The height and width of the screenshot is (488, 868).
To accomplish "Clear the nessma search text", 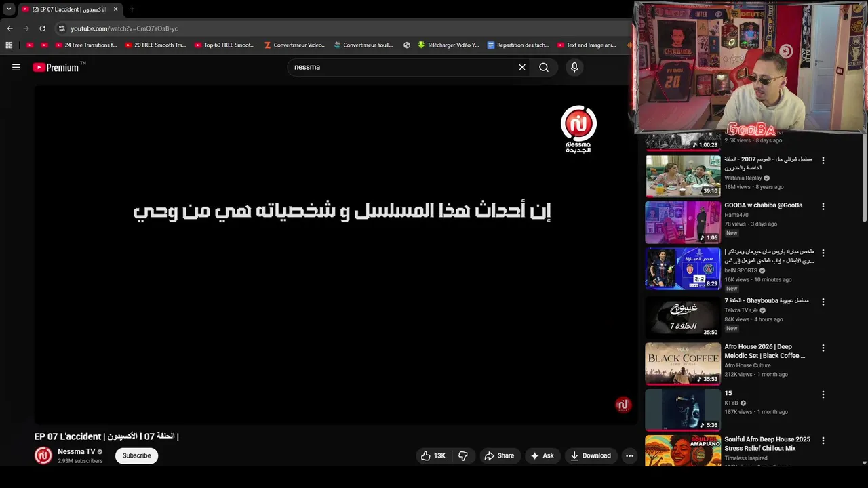I will [x=522, y=67].
